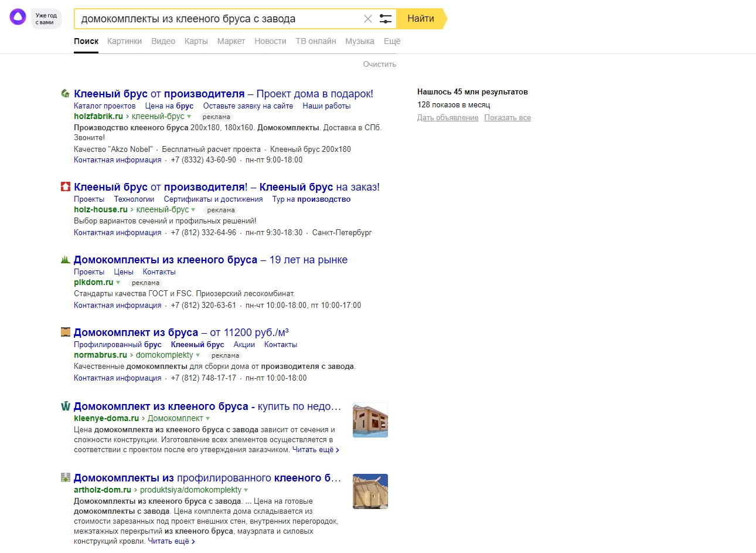Click the normabrus.ru favicon icon
This screenshot has height=553, width=756.
click(66, 332)
